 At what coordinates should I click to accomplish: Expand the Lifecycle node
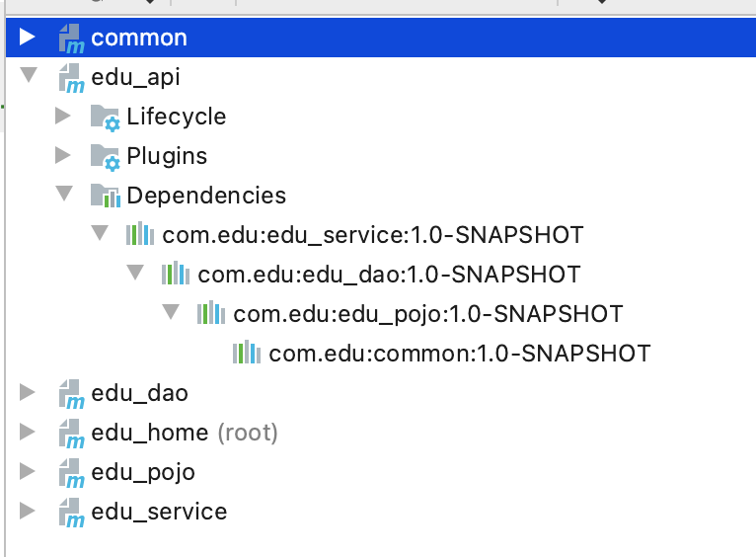(63, 117)
